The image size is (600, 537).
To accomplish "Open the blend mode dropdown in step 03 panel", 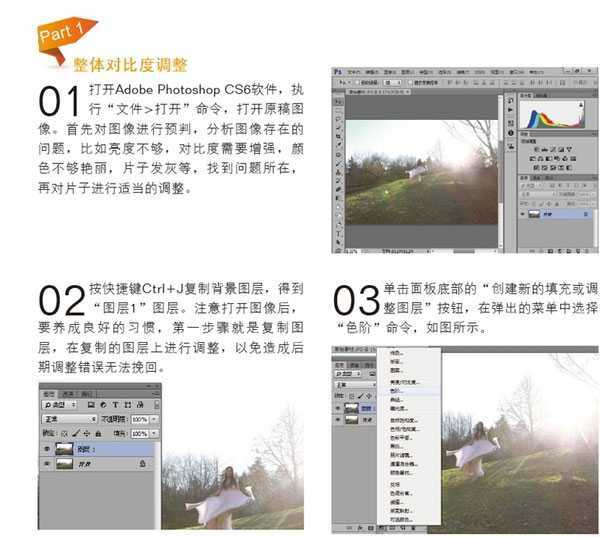I will [355, 385].
